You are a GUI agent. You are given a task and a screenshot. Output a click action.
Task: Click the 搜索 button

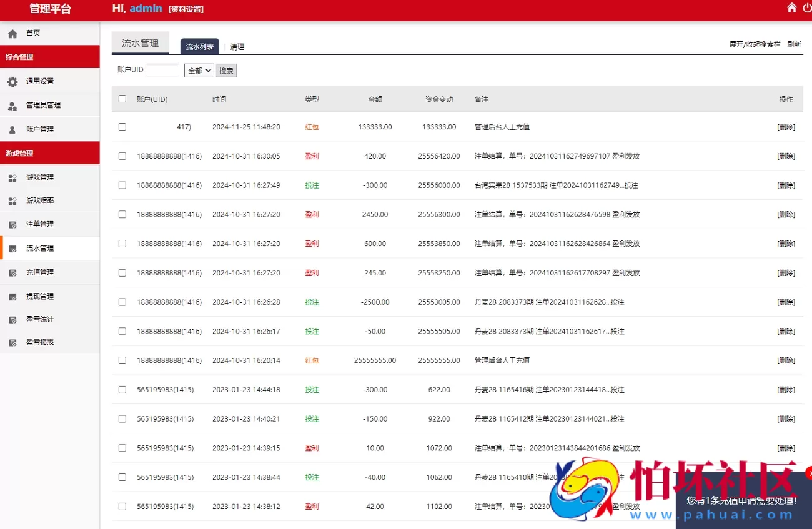click(x=226, y=71)
